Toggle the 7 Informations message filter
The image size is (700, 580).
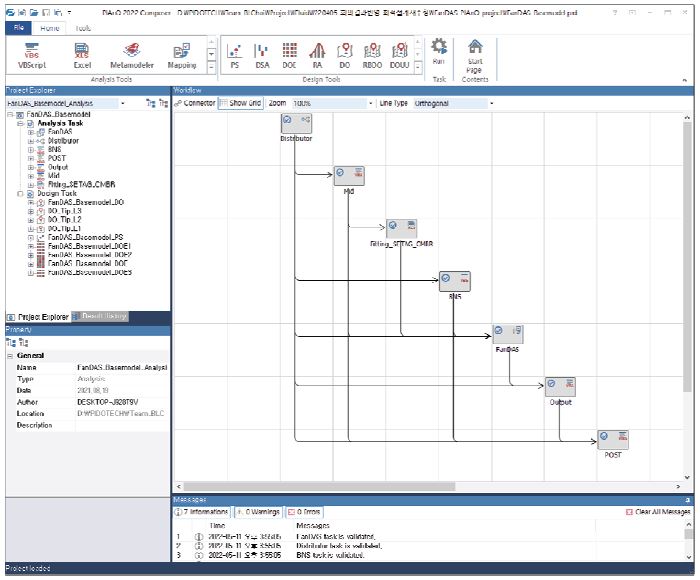click(202, 512)
